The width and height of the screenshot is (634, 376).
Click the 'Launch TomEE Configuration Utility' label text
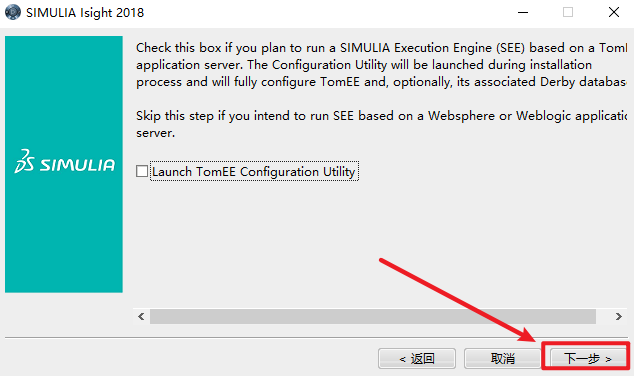(x=254, y=171)
